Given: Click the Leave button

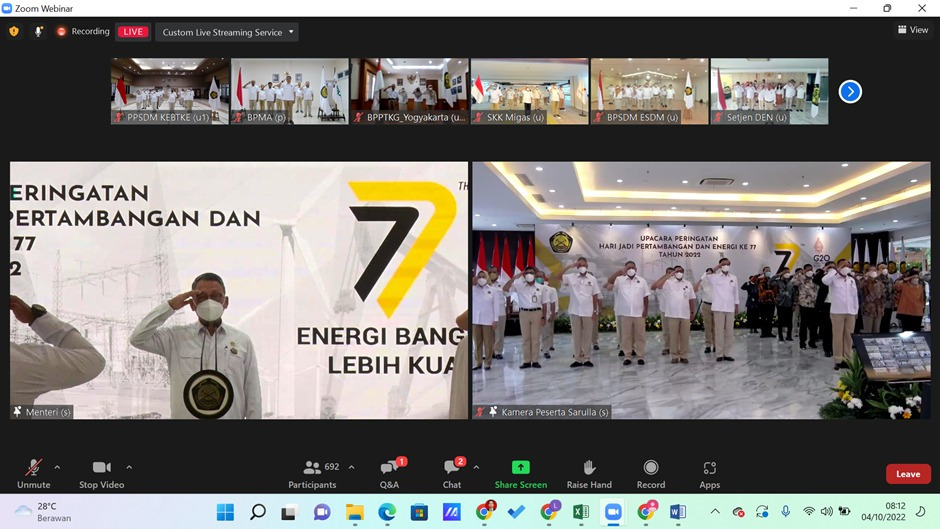Looking at the screenshot, I should [x=908, y=474].
